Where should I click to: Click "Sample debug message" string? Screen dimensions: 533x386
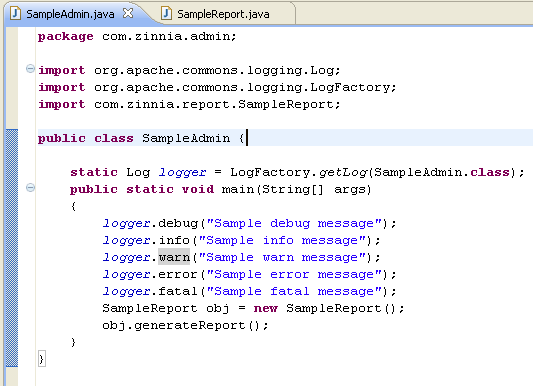point(294,223)
